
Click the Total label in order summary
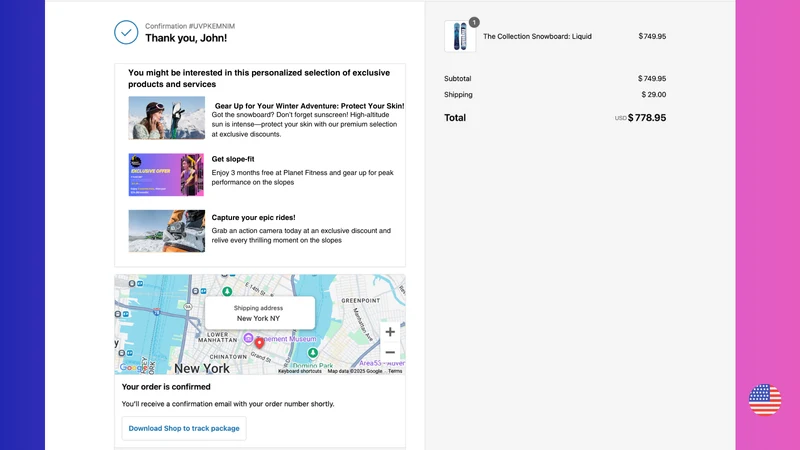(x=455, y=118)
